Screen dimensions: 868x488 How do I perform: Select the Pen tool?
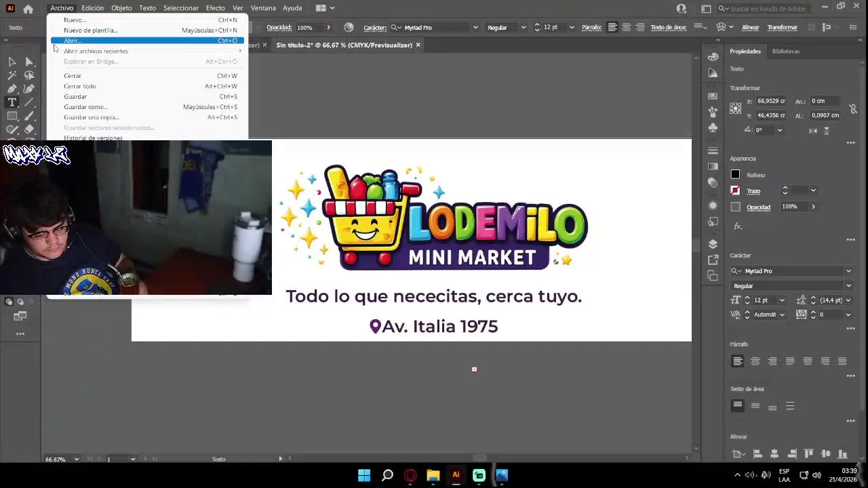[x=12, y=89]
